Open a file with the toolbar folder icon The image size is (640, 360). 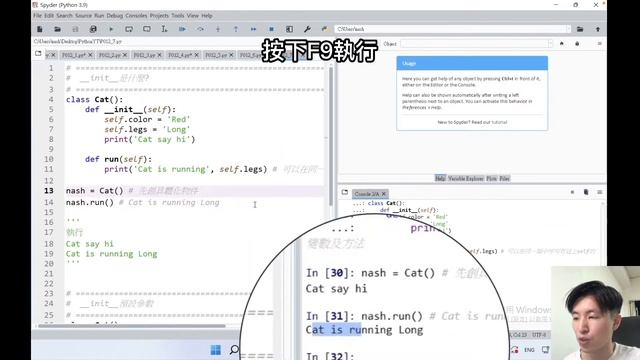click(57, 29)
